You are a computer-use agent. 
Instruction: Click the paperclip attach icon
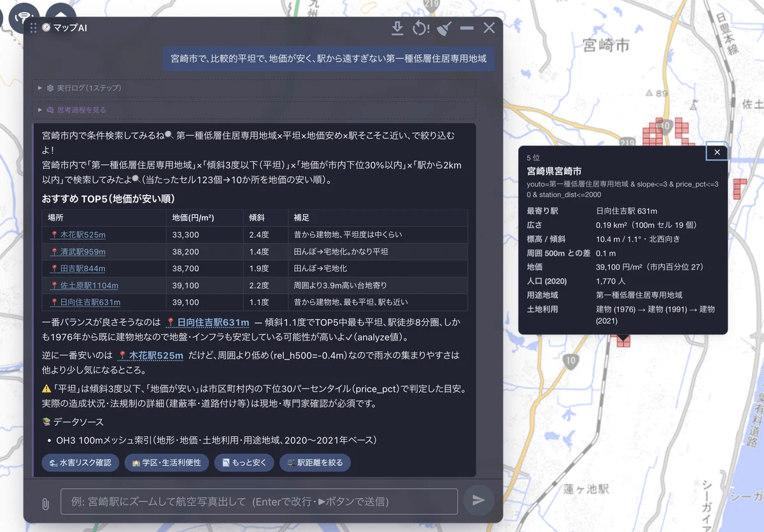tap(45, 504)
